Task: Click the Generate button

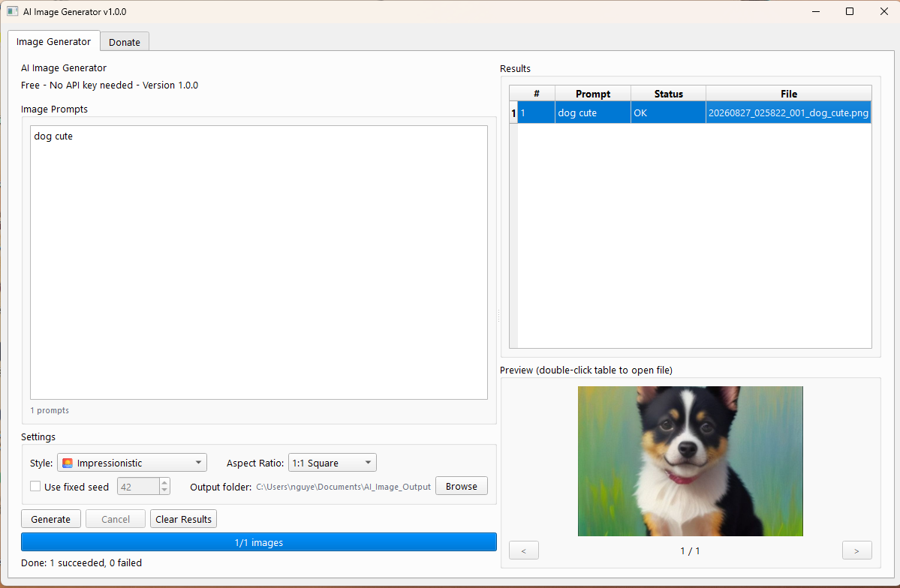Action: pyautogui.click(x=51, y=518)
